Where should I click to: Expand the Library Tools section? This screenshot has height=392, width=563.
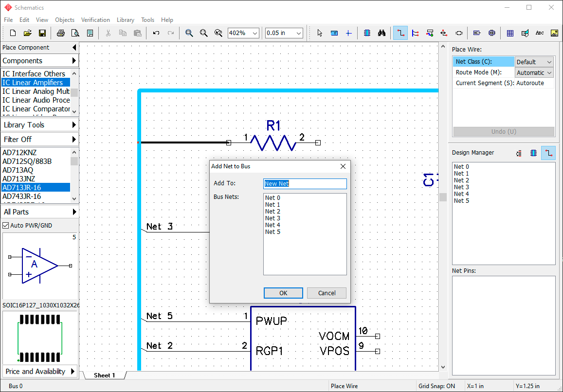pyautogui.click(x=39, y=125)
